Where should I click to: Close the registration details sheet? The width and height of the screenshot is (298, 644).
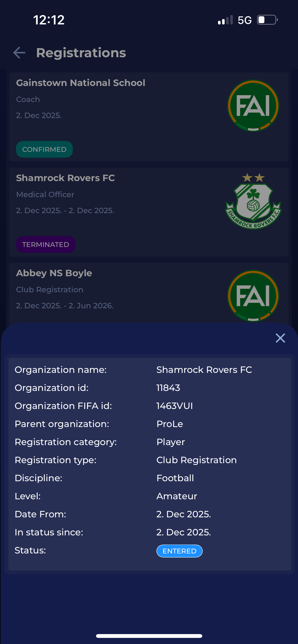280,338
